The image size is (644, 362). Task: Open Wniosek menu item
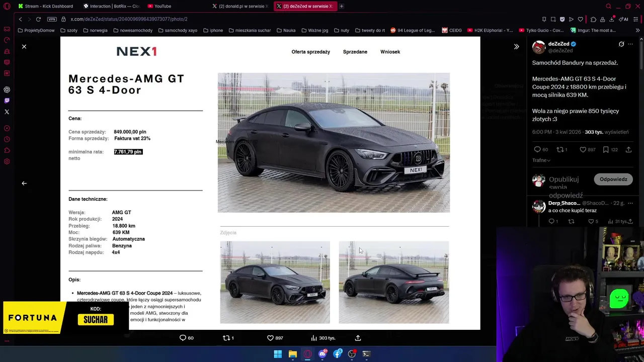[390, 52]
